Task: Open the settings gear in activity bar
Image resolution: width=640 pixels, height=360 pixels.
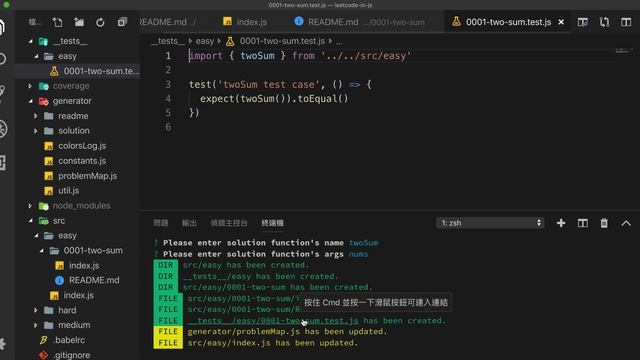Action: [x=2, y=344]
